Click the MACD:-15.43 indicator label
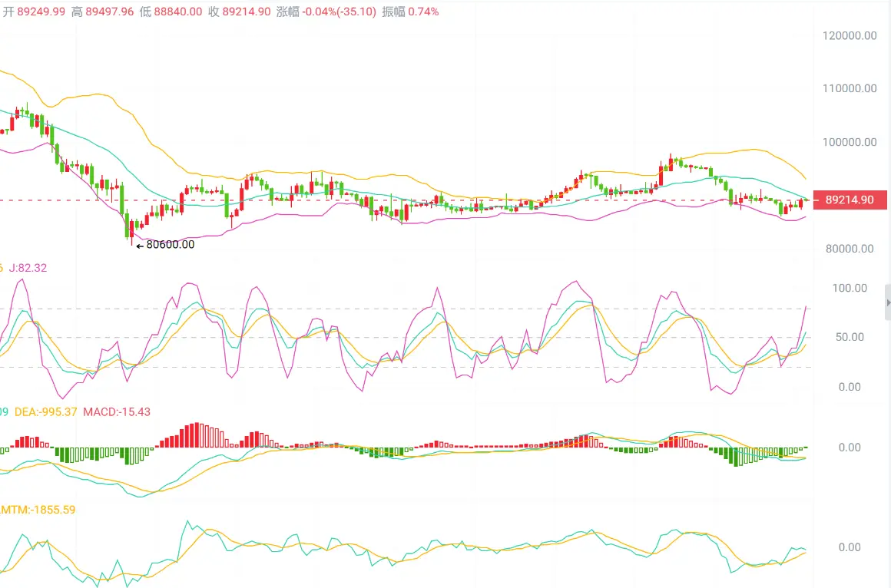The image size is (891, 588). (x=117, y=412)
